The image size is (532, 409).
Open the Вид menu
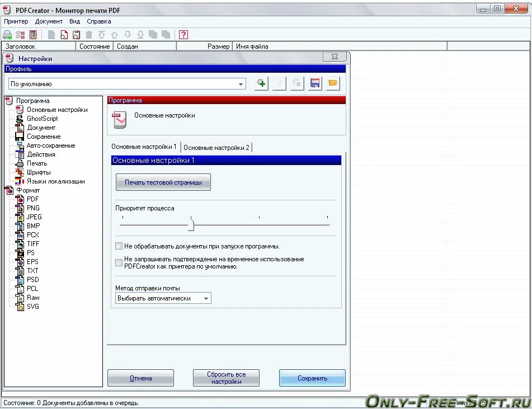pos(74,21)
